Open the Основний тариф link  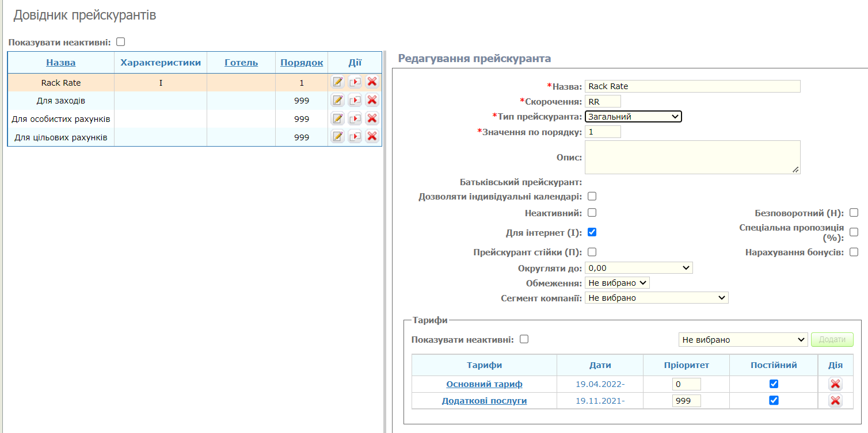coord(484,384)
